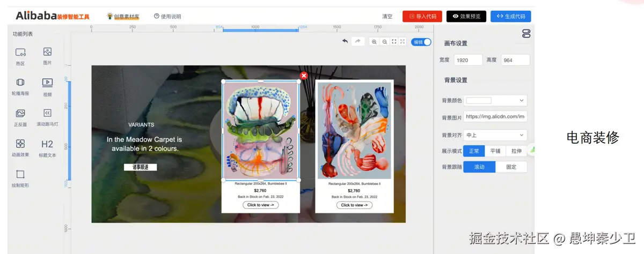Click the right 'Click to view ->' button
This screenshot has width=644, height=254.
[354, 205]
